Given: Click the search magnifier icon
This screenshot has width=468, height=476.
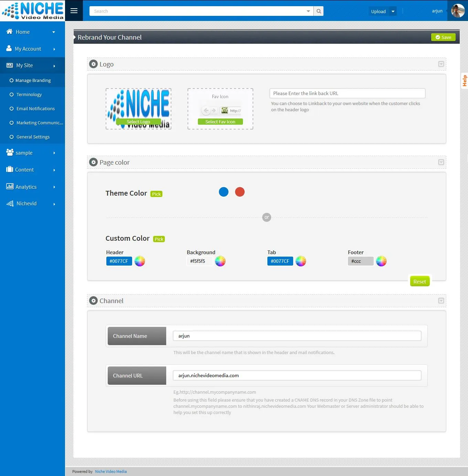Looking at the screenshot, I should (318, 11).
